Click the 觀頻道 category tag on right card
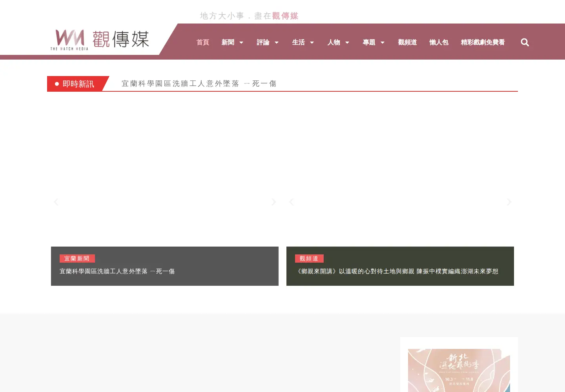This screenshot has width=565, height=392. click(x=309, y=258)
